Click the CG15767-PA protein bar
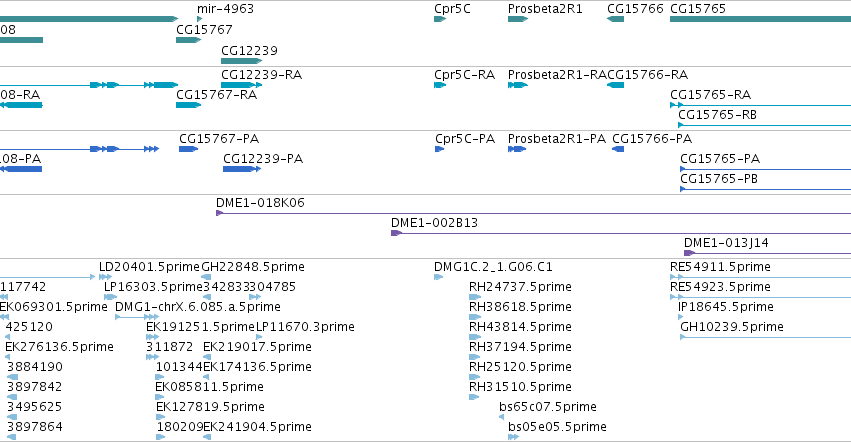Screen dimensions: 851x442 pyautogui.click(x=188, y=148)
